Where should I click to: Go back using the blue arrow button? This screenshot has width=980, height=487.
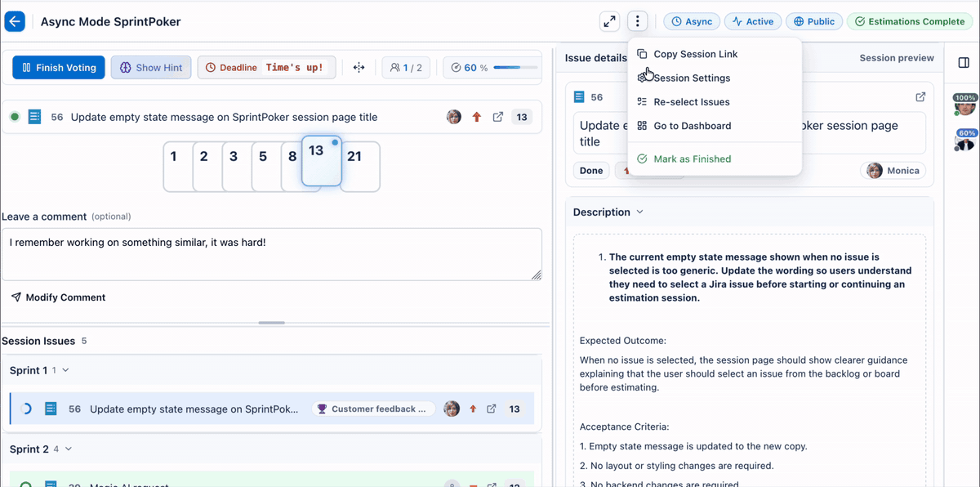pyautogui.click(x=15, y=21)
